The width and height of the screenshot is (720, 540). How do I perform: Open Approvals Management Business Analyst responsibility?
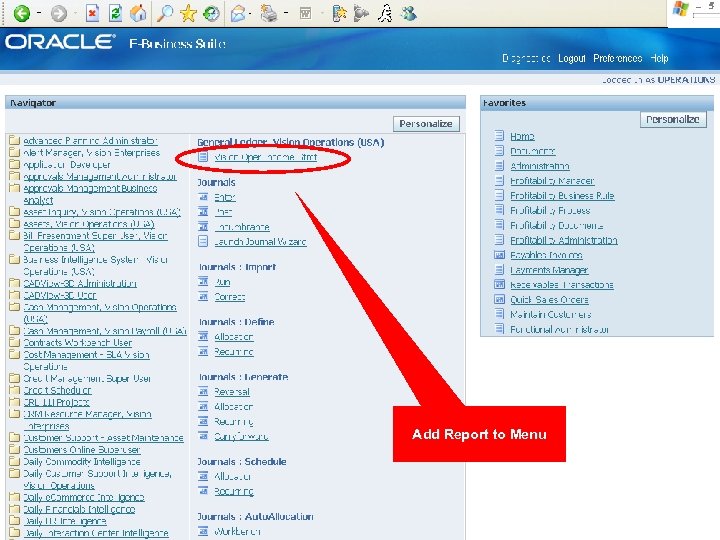coord(90,194)
